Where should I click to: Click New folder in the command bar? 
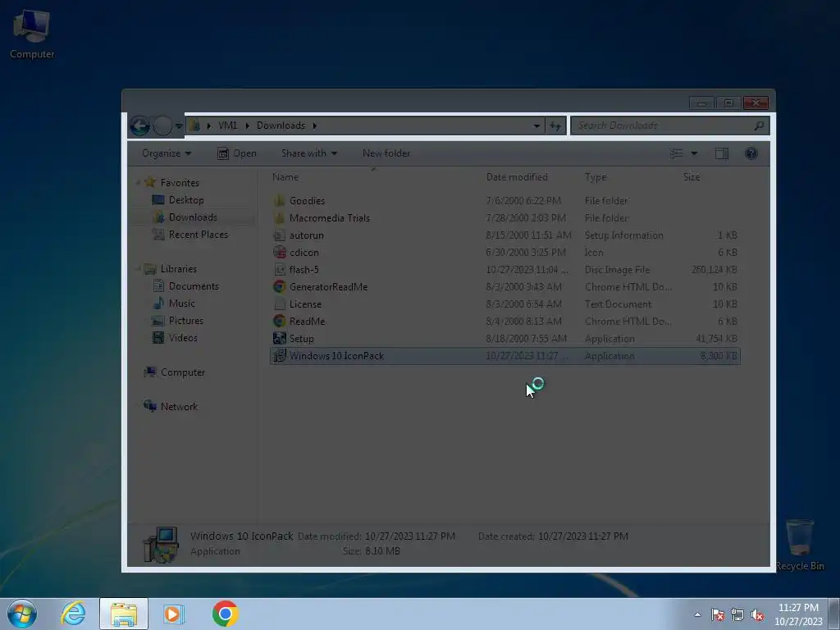click(386, 153)
